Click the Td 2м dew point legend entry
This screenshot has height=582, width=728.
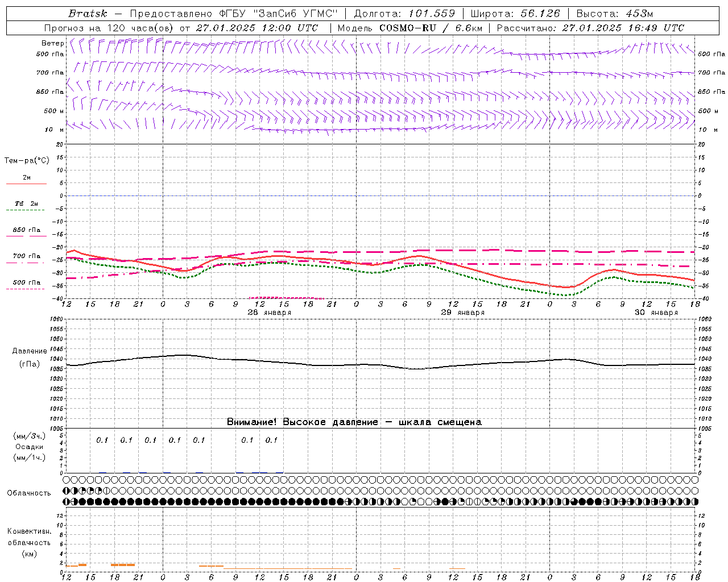click(x=26, y=203)
